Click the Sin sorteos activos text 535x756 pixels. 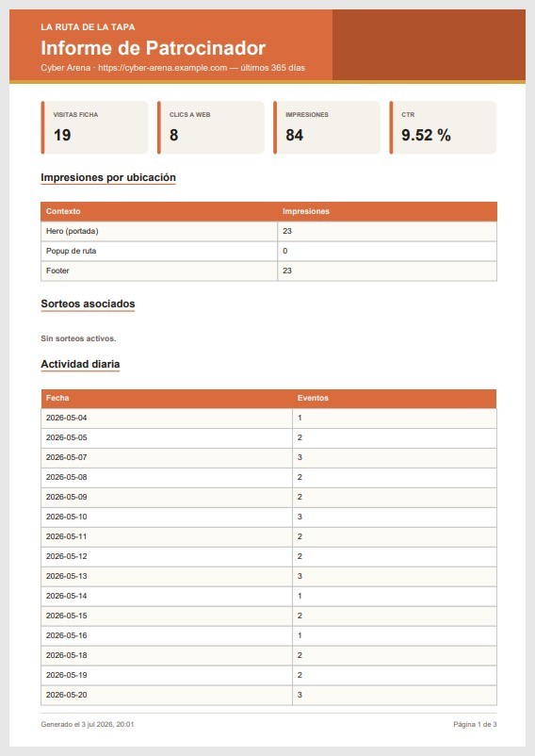point(78,339)
